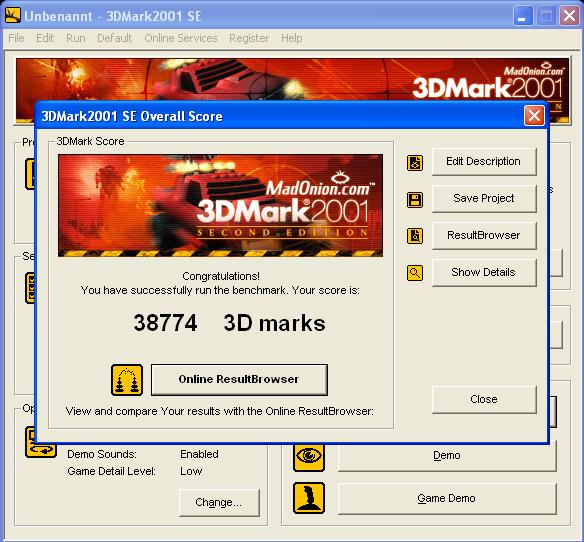584x542 pixels.
Task: Click the Game Demo joystick icon
Action: [309, 498]
